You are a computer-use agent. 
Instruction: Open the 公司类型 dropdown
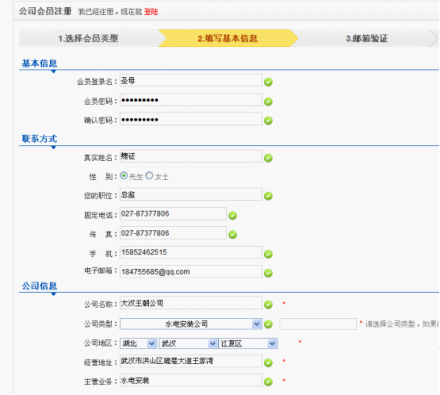[x=191, y=324]
